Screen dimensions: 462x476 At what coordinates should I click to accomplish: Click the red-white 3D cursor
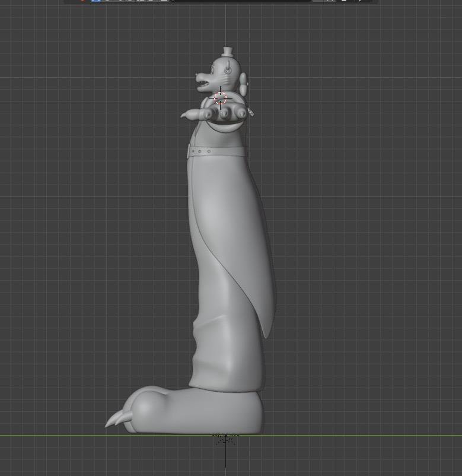(x=220, y=98)
